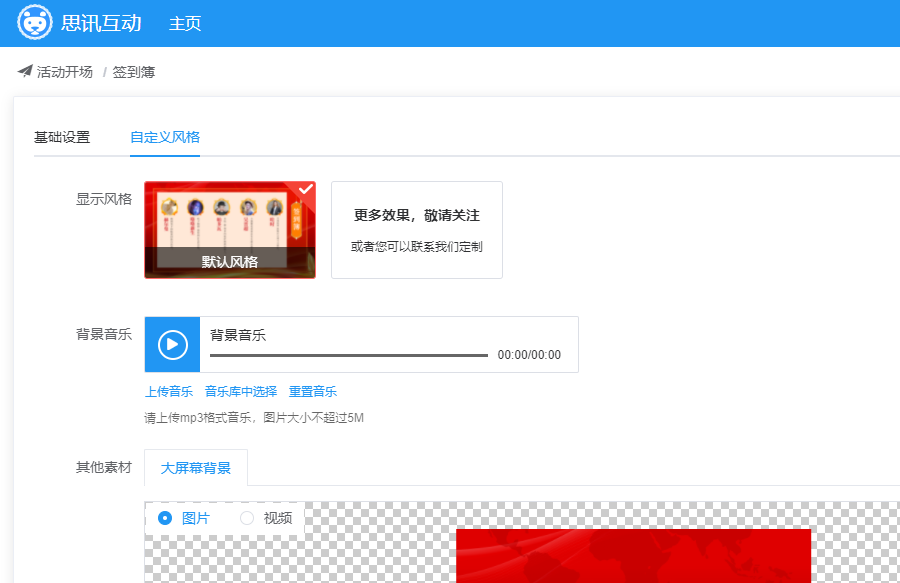Select the 图片 radio button
This screenshot has height=583, width=900.
[x=165, y=518]
